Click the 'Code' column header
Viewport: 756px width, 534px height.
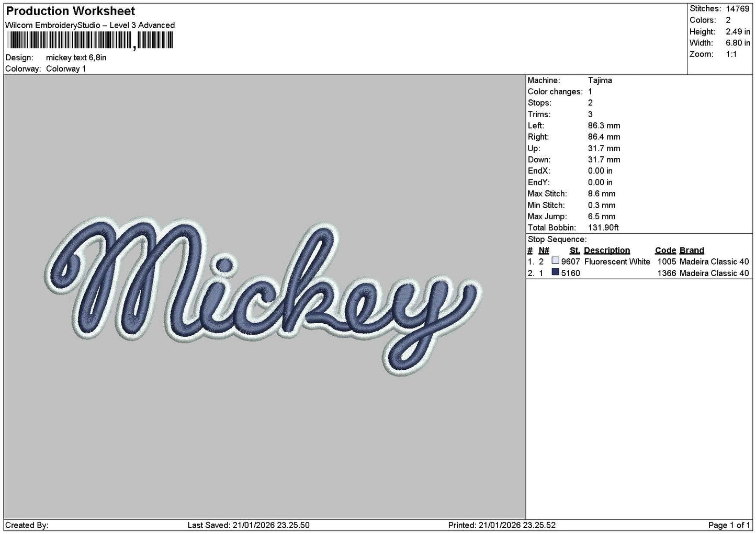pyautogui.click(x=665, y=251)
